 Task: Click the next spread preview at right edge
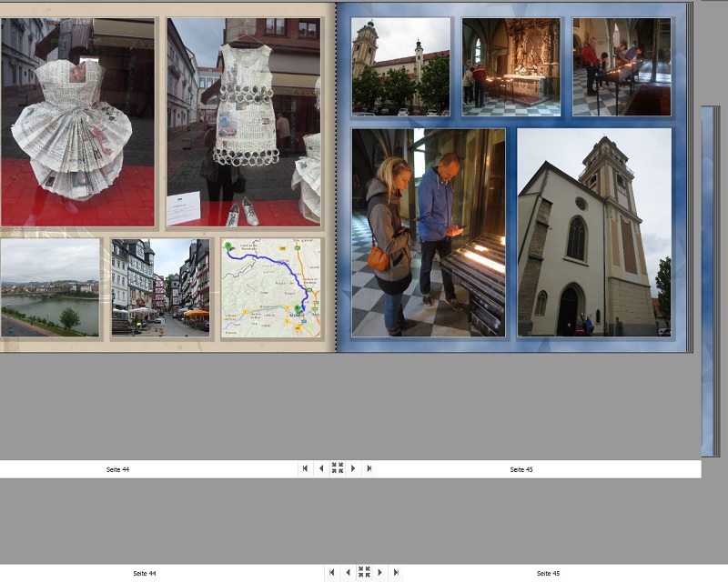tap(708, 282)
